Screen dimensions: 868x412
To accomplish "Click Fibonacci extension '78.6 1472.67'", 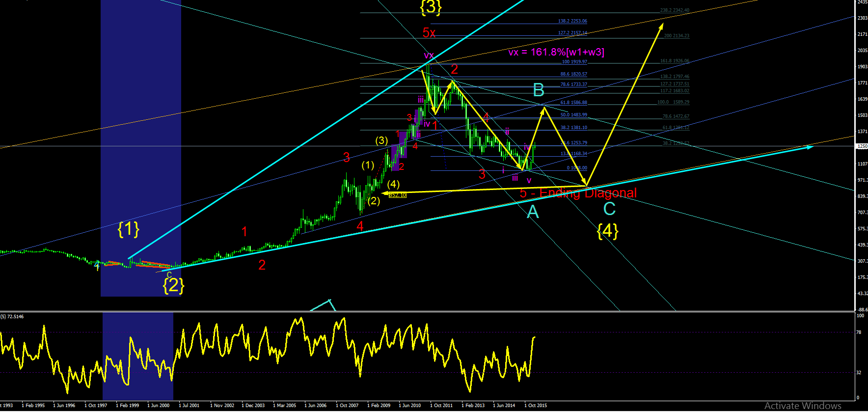I will [676, 116].
